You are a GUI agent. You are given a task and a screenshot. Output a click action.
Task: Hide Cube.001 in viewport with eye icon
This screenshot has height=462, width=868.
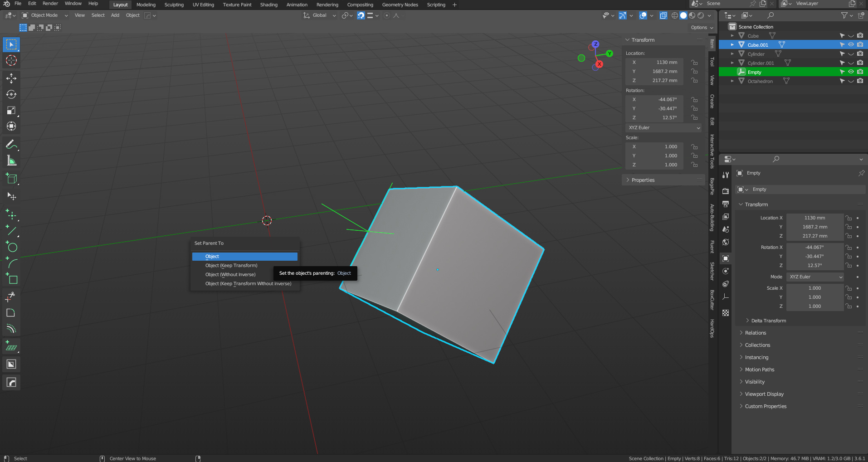tap(851, 44)
